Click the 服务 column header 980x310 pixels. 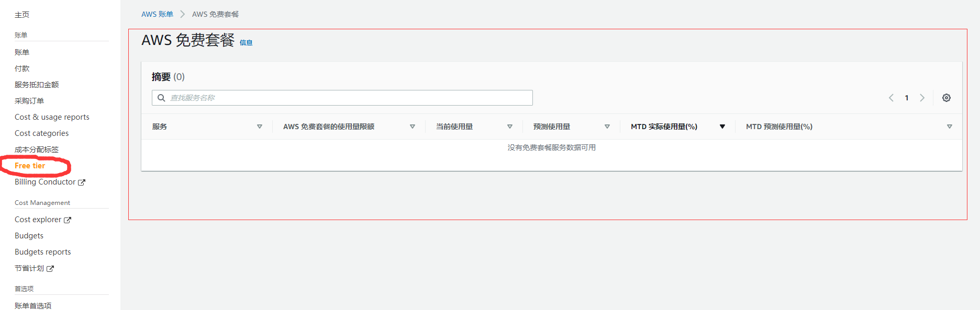[x=160, y=127]
